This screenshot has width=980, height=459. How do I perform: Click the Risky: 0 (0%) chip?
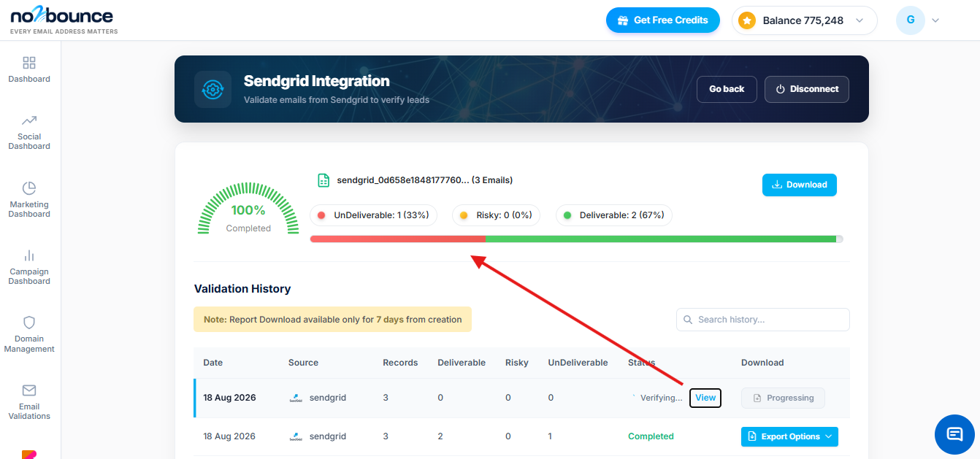point(497,215)
